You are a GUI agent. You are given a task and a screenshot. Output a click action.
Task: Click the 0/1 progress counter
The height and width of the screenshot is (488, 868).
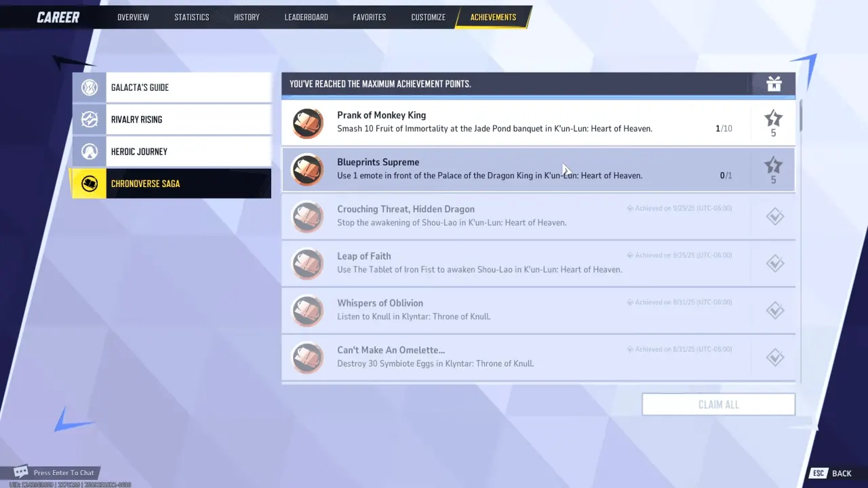pyautogui.click(x=726, y=176)
